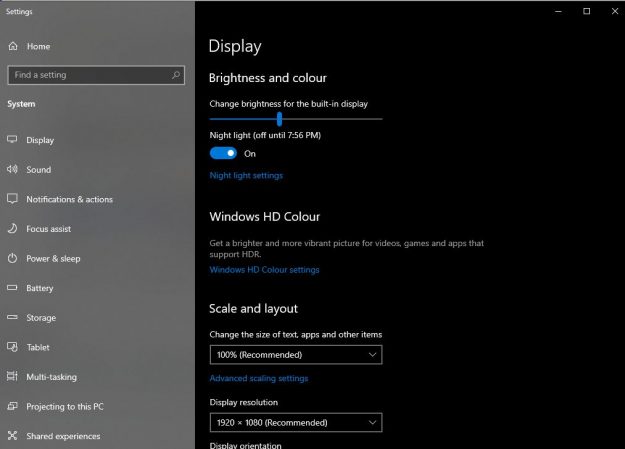625x449 pixels.
Task: Click the System section label
Action: (x=21, y=104)
